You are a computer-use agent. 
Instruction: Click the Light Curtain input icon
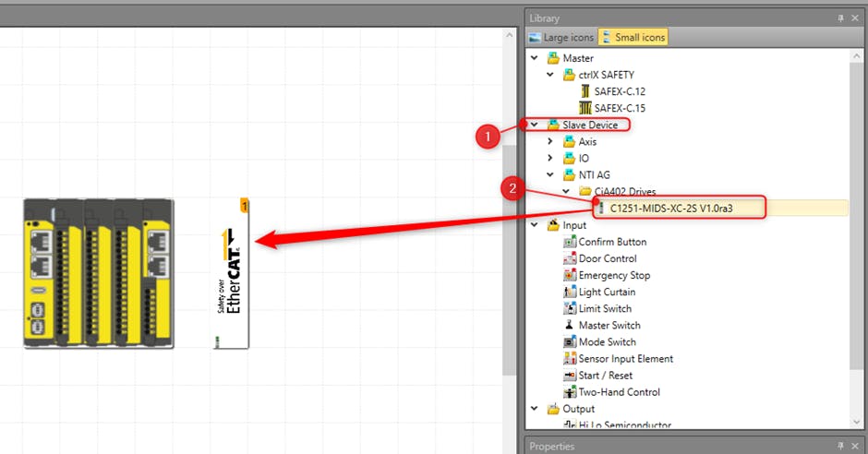click(x=570, y=292)
